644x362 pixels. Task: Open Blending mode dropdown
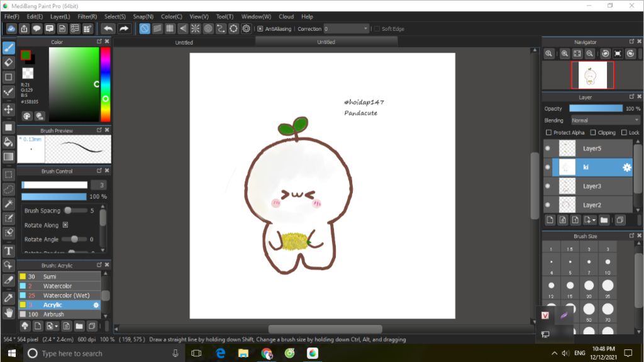[606, 120]
